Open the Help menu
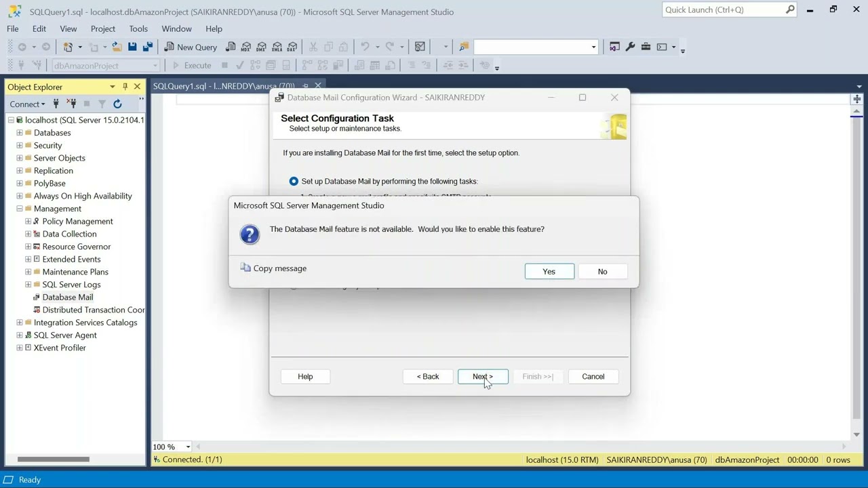This screenshot has height=488, width=868. tap(214, 28)
